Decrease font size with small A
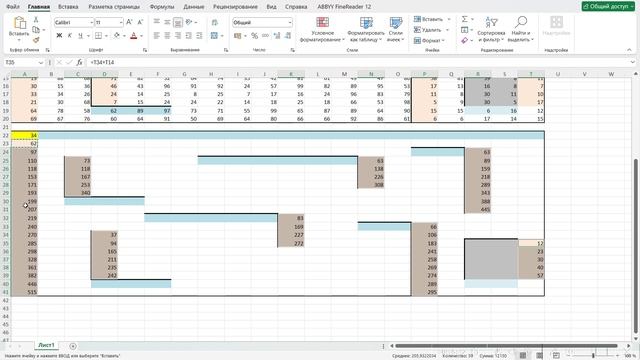 pos(140,22)
